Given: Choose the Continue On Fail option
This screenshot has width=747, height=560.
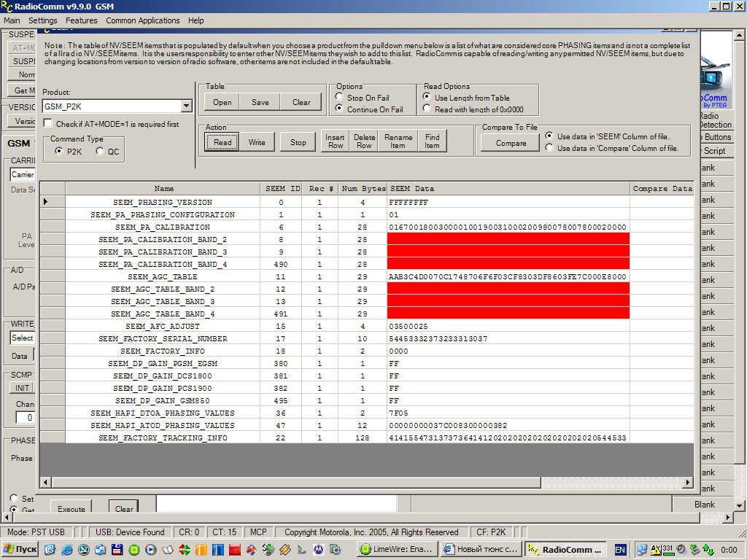Looking at the screenshot, I should (x=338, y=109).
